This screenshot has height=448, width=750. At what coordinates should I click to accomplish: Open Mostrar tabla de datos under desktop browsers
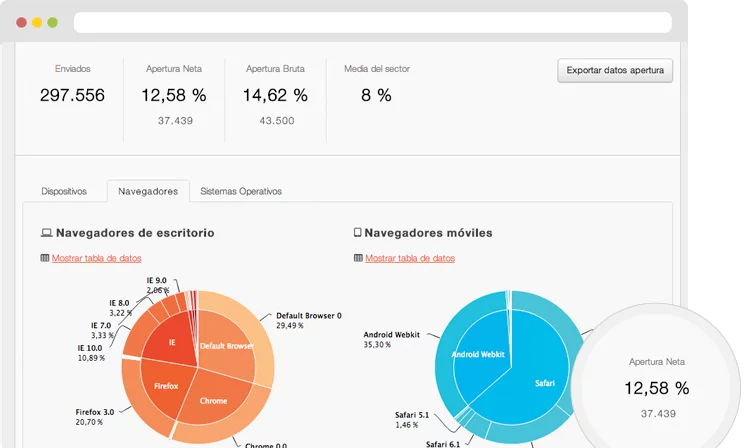coord(97,258)
